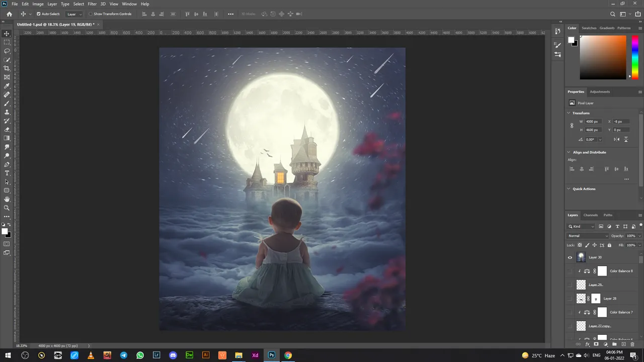This screenshot has height=362, width=644.
Task: Toggle Quick Mask mode in toolbar
Action: coord(7,244)
